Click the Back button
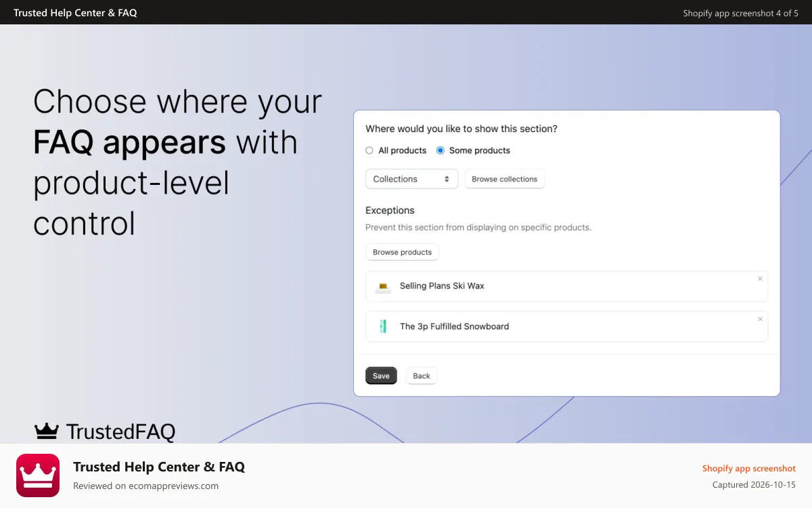Image resolution: width=812 pixels, height=508 pixels. click(x=422, y=376)
